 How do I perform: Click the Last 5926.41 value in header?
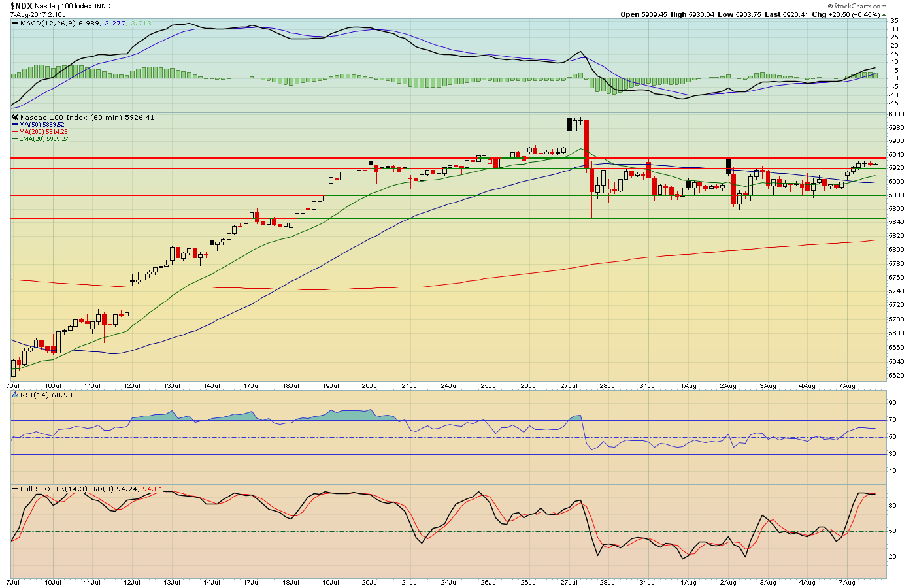click(x=786, y=14)
